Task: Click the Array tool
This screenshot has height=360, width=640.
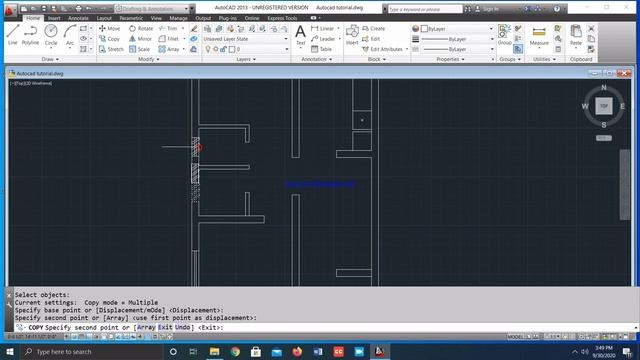Action: click(169, 49)
